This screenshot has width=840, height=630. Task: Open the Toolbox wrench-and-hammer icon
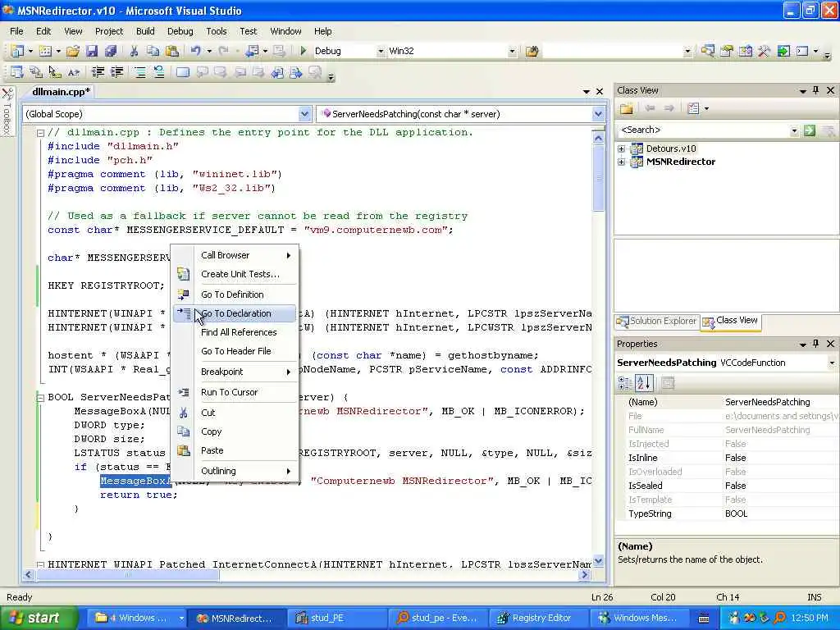click(x=764, y=51)
